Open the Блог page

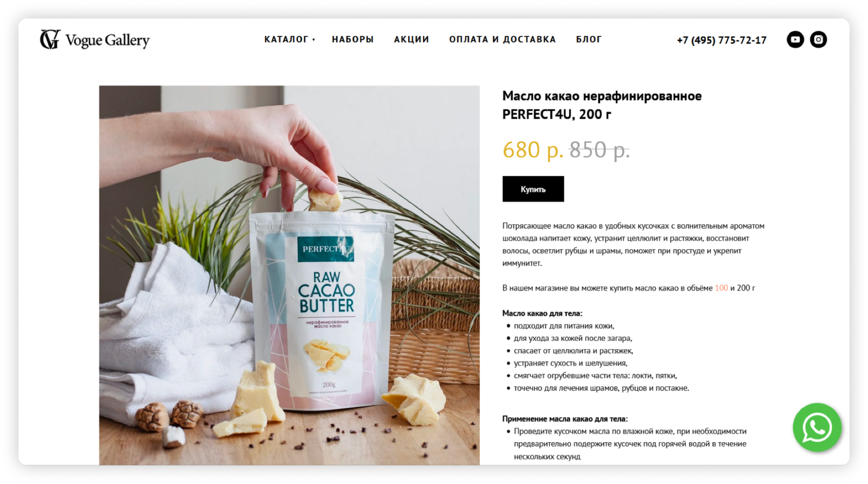[x=589, y=39]
